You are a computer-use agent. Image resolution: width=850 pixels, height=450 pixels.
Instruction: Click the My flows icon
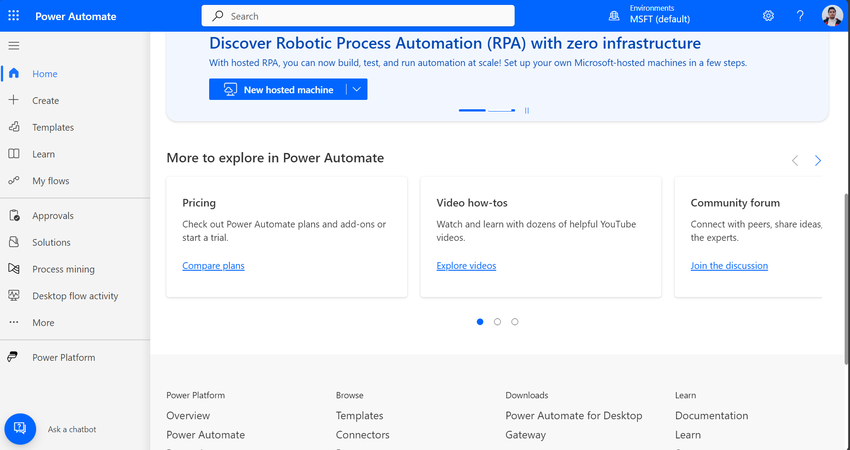tap(14, 181)
